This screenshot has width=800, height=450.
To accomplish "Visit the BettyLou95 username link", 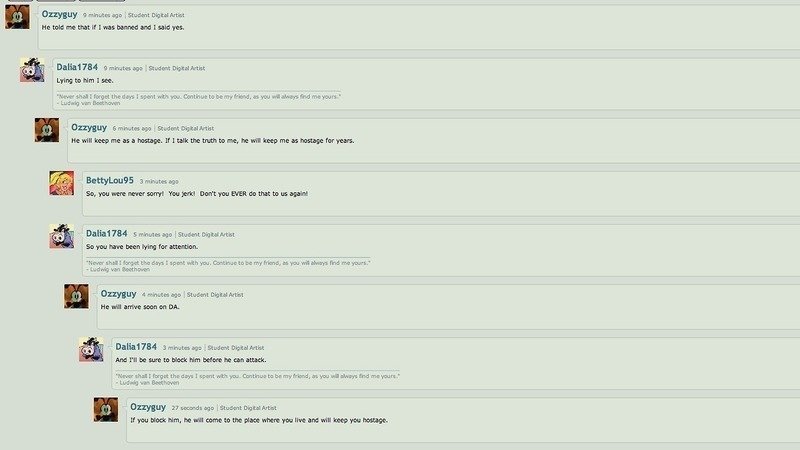I will 110,181.
